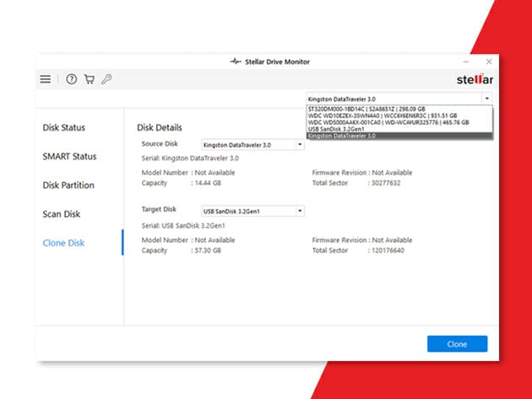Select ST320DM000 disk from the list
532x399 pixels.
pyautogui.click(x=368, y=110)
